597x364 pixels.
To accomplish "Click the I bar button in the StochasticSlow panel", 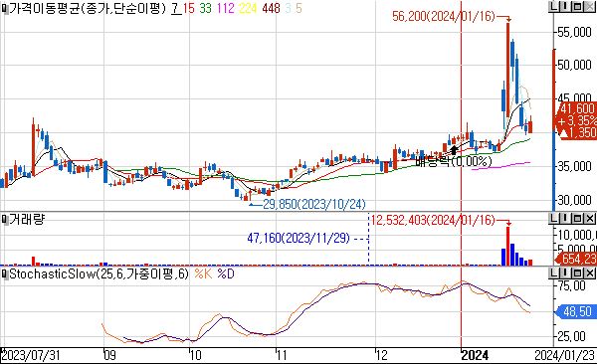I will (565, 273).
